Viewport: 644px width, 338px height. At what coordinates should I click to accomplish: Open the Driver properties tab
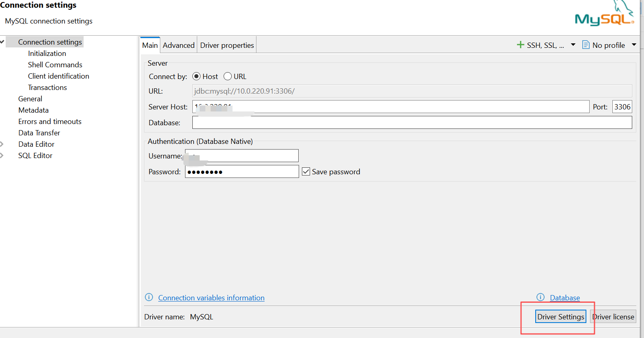pos(227,45)
